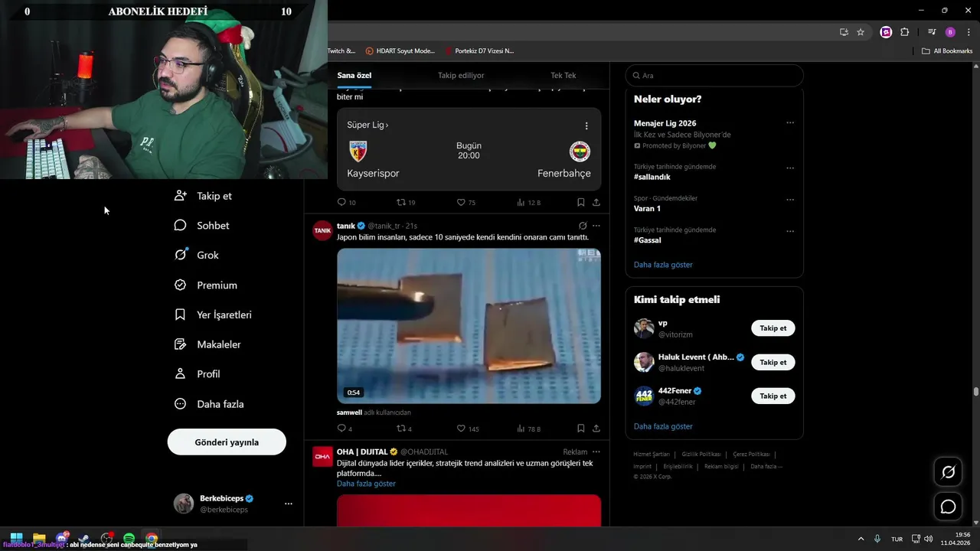This screenshot has height=551, width=980.
Task: Open Yer İşaretleri bookmarks page
Action: pos(213,315)
